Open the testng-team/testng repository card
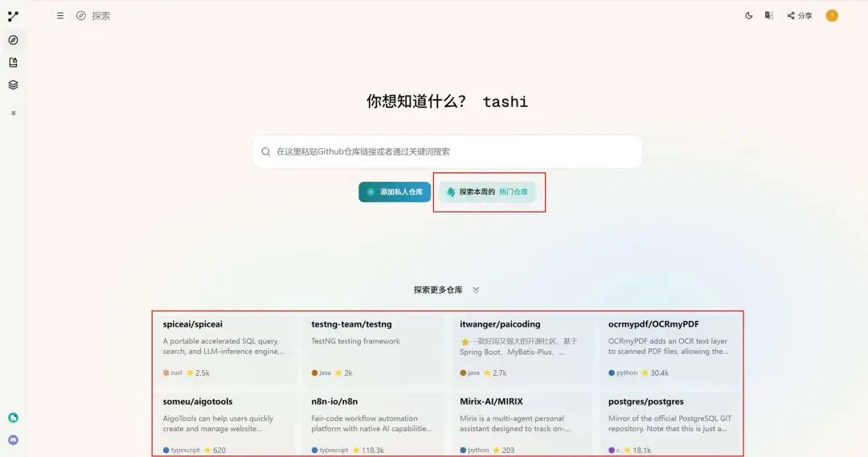This screenshot has height=457, width=868. pos(373,348)
